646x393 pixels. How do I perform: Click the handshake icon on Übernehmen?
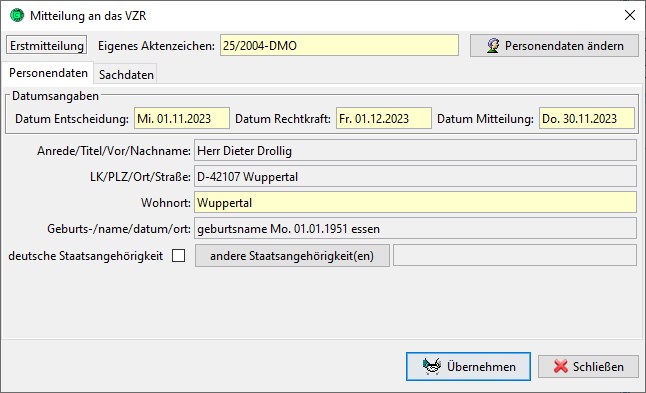click(432, 366)
